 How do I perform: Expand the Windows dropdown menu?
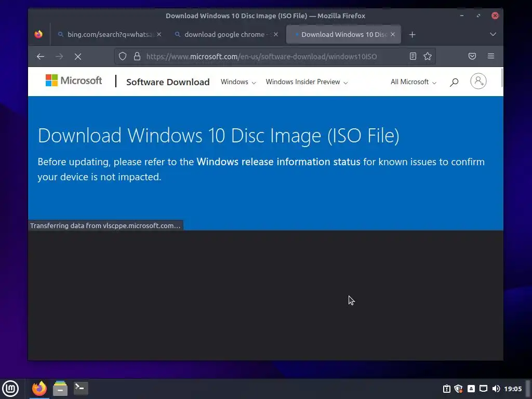pyautogui.click(x=238, y=82)
